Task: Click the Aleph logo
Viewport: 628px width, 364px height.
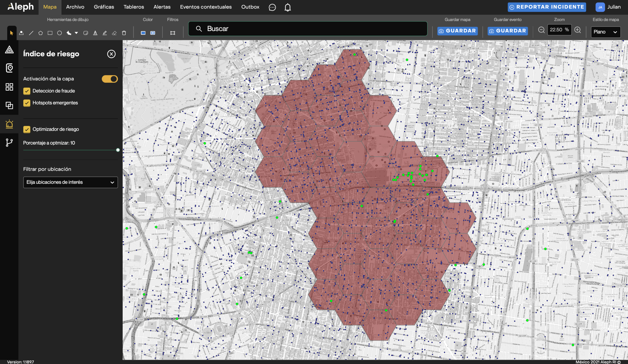Action: pyautogui.click(x=20, y=7)
